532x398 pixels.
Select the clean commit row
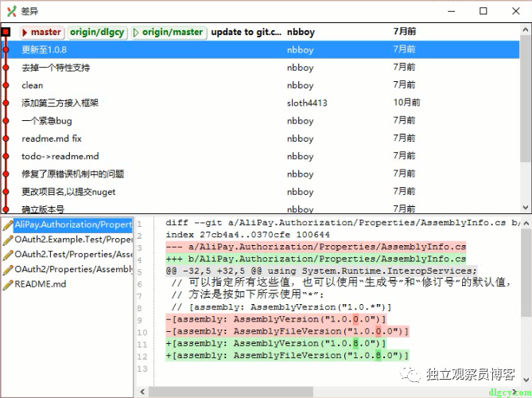[x=260, y=85]
